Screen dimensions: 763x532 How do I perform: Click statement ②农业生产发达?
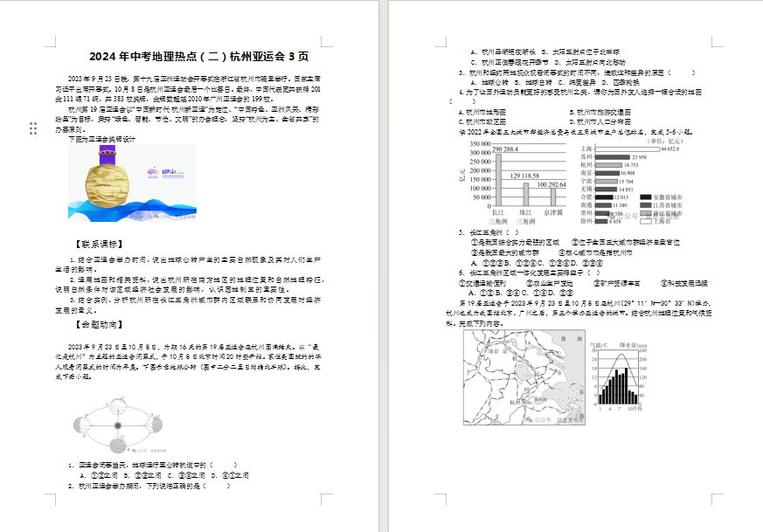pos(550,284)
